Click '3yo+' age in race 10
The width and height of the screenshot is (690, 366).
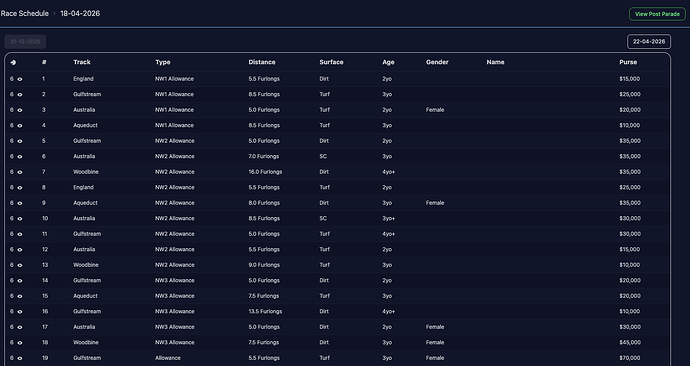tap(389, 218)
